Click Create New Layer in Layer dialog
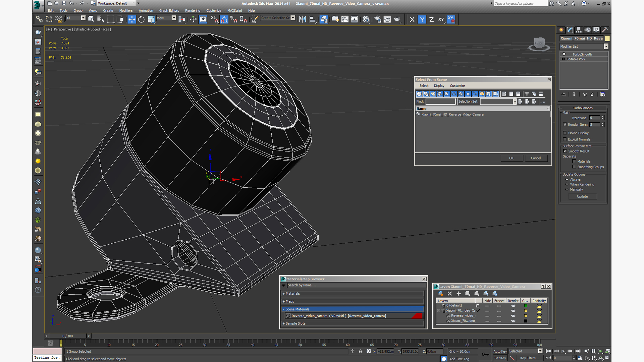The height and width of the screenshot is (362, 644). point(440,294)
